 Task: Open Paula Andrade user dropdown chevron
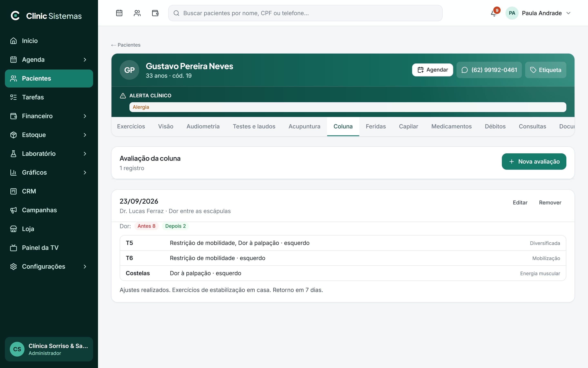click(x=568, y=13)
